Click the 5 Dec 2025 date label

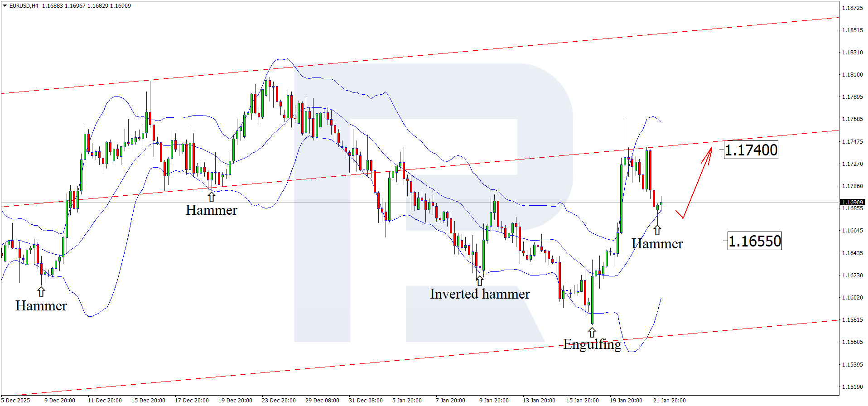[16, 400]
